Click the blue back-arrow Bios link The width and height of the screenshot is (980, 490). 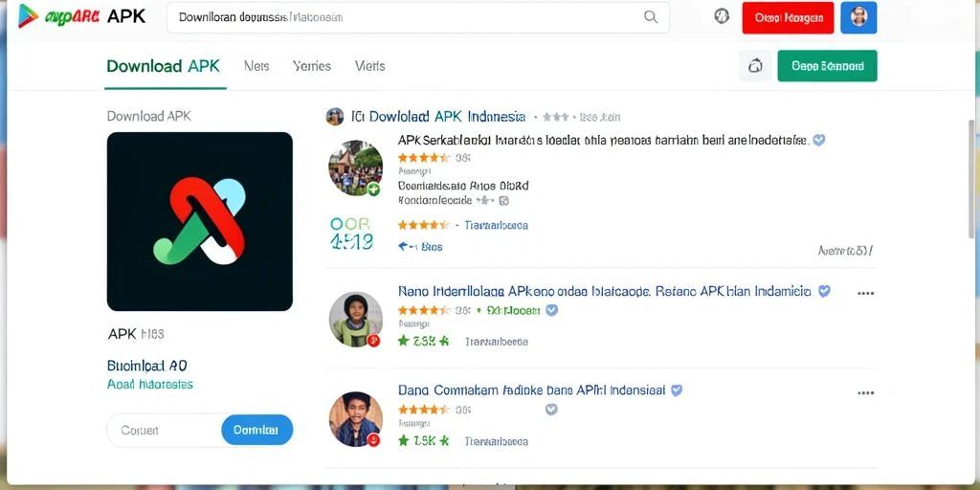pos(420,247)
